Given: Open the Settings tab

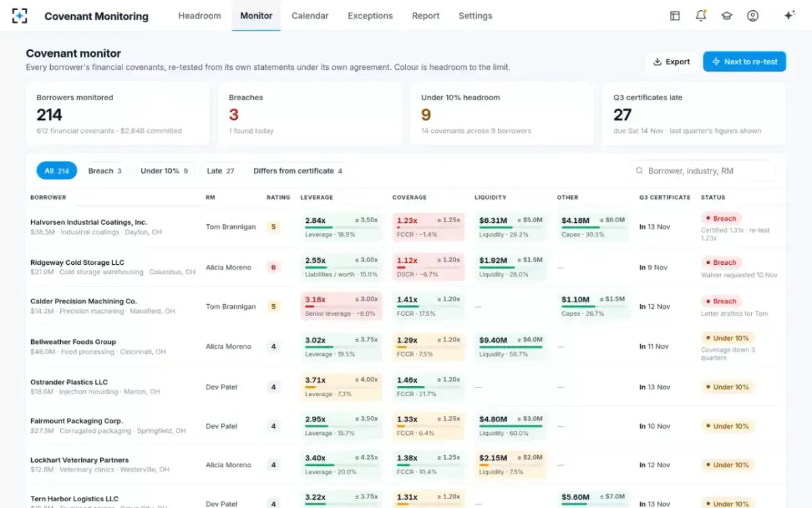Looking at the screenshot, I should pos(476,16).
